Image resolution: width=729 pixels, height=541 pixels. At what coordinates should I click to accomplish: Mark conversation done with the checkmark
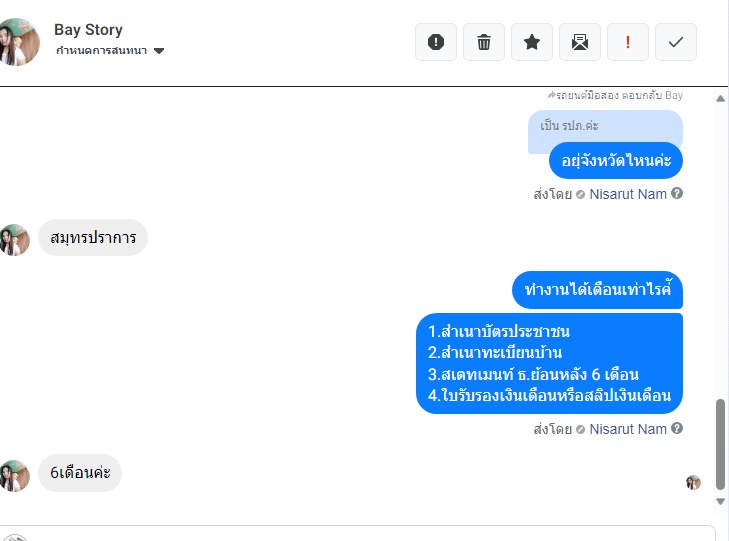(676, 42)
